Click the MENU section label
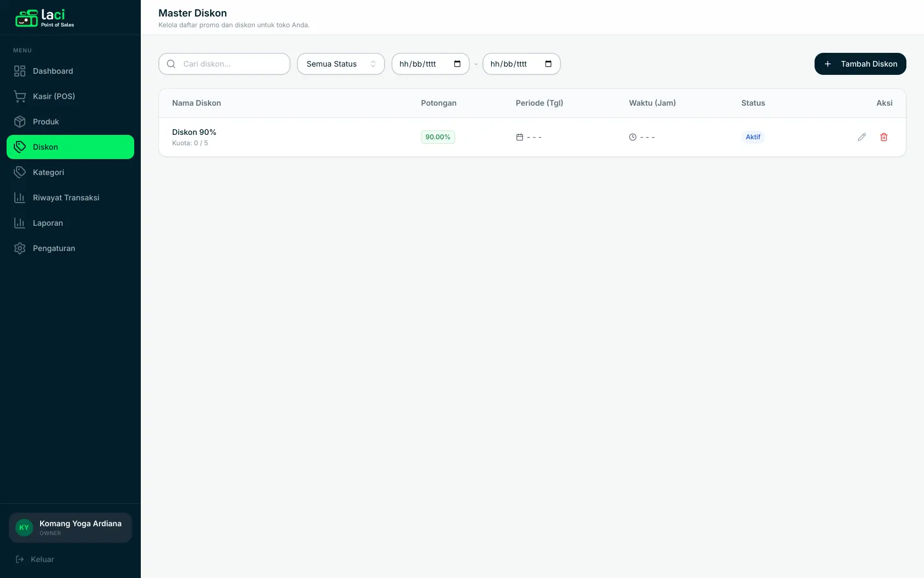Image resolution: width=924 pixels, height=578 pixels. [23, 51]
